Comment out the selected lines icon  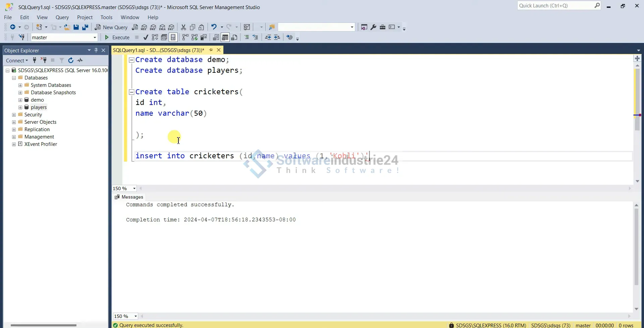click(x=247, y=38)
